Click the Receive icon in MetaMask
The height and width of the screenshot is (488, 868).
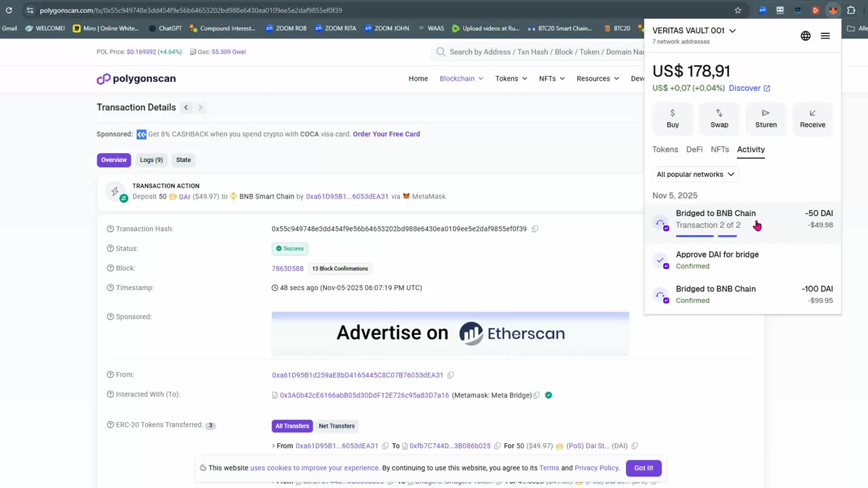[812, 118]
